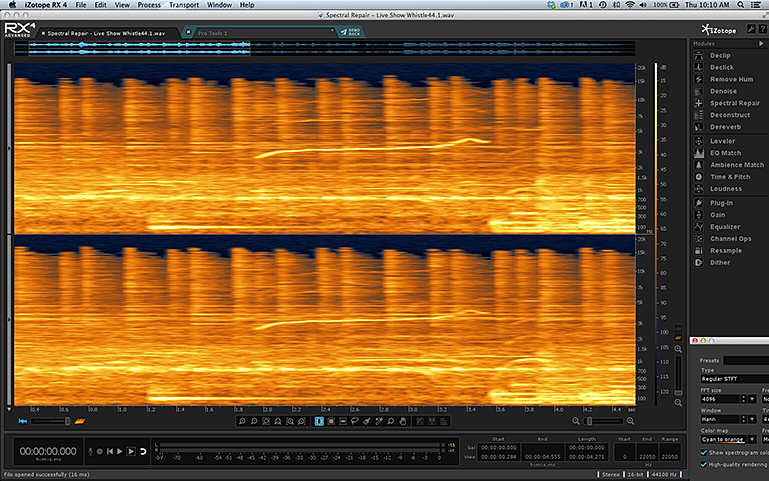This screenshot has height=481, width=769.
Task: Open the Declick module icon
Action: (699, 67)
